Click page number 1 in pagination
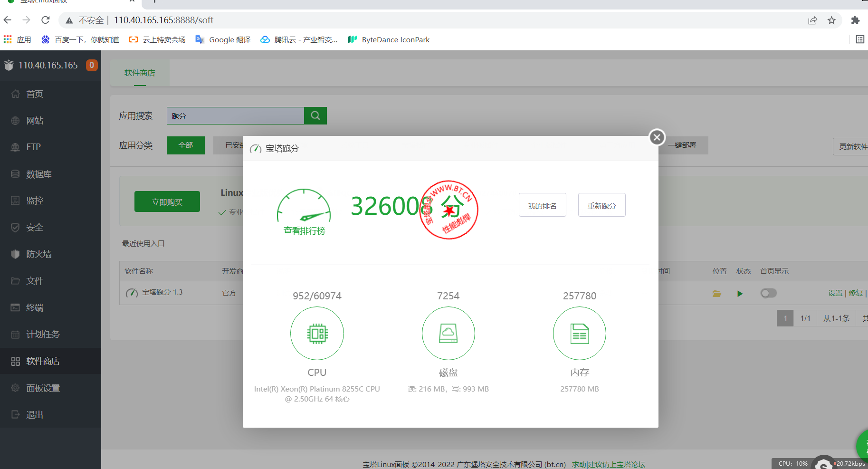 pos(785,318)
